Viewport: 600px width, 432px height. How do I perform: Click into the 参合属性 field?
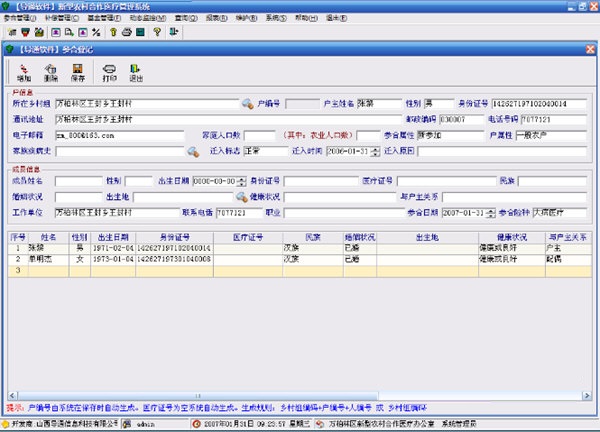tap(450, 135)
